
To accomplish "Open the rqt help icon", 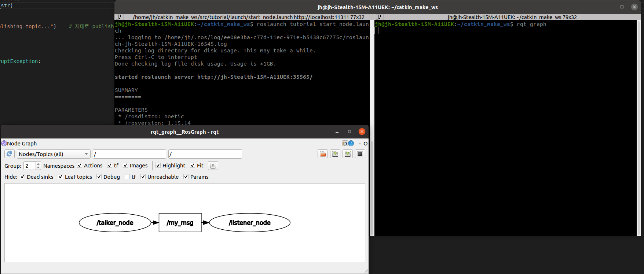I will pyautogui.click(x=351, y=144).
